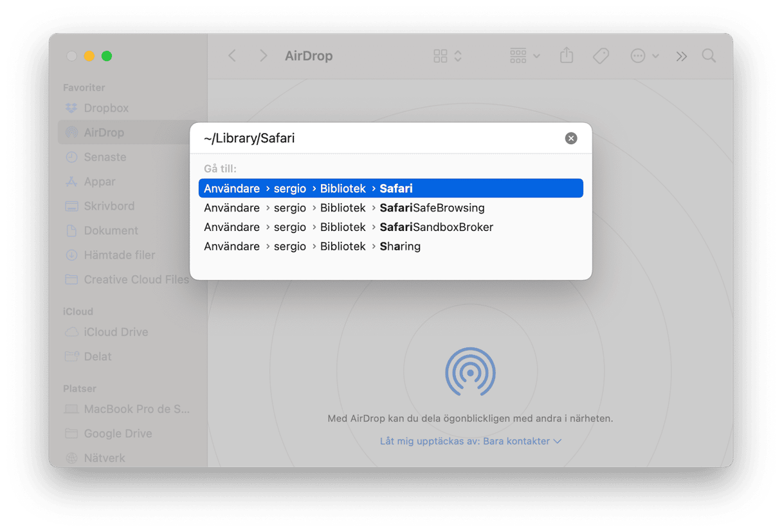Open Nätverk in the sidebar

pos(95,458)
